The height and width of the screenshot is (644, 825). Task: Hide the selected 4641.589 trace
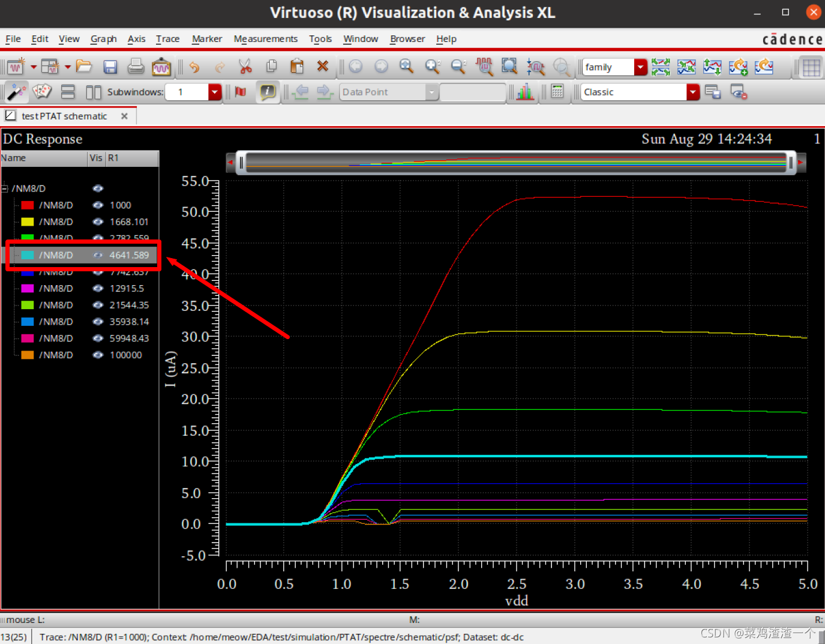(98, 255)
